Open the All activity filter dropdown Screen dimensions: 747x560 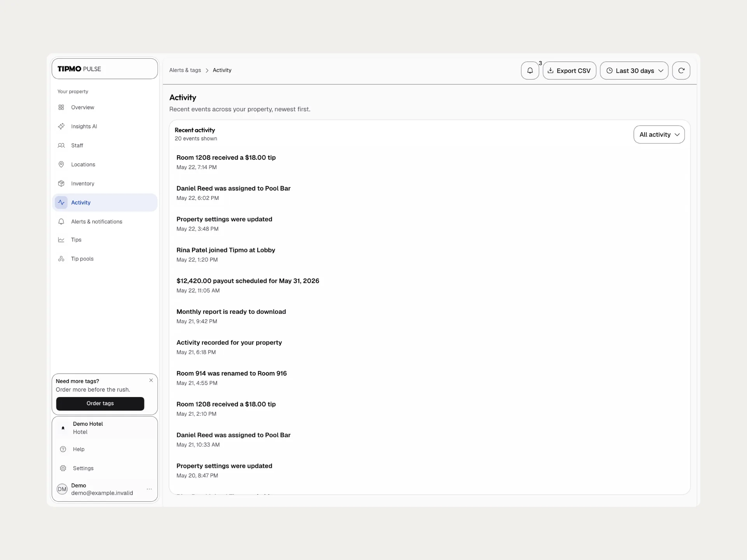(659, 135)
